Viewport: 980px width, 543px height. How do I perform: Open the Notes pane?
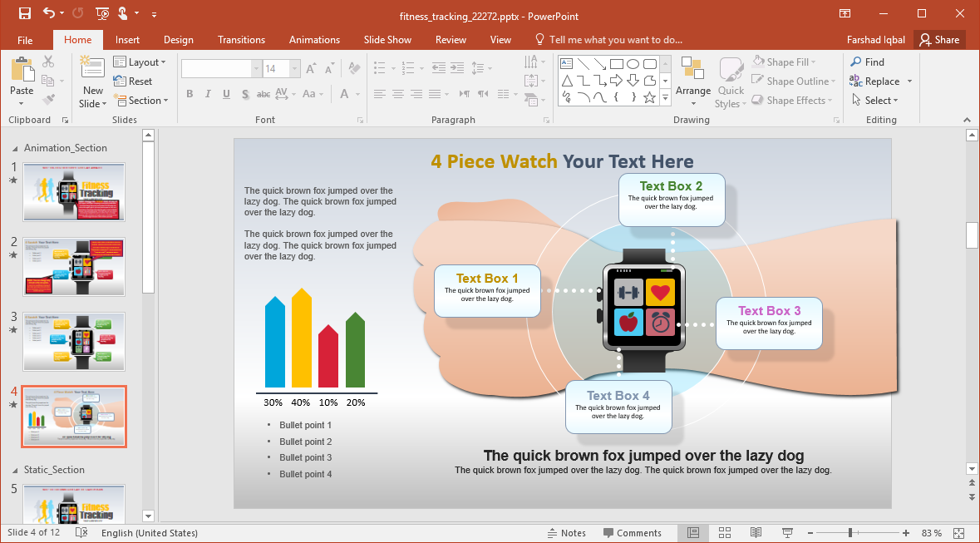point(568,532)
